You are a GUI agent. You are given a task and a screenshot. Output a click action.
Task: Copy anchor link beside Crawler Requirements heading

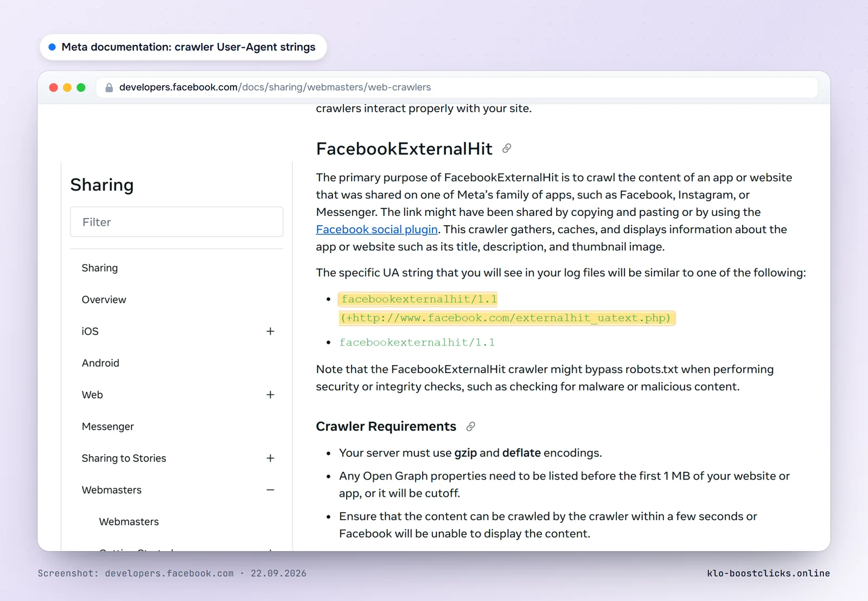click(471, 427)
